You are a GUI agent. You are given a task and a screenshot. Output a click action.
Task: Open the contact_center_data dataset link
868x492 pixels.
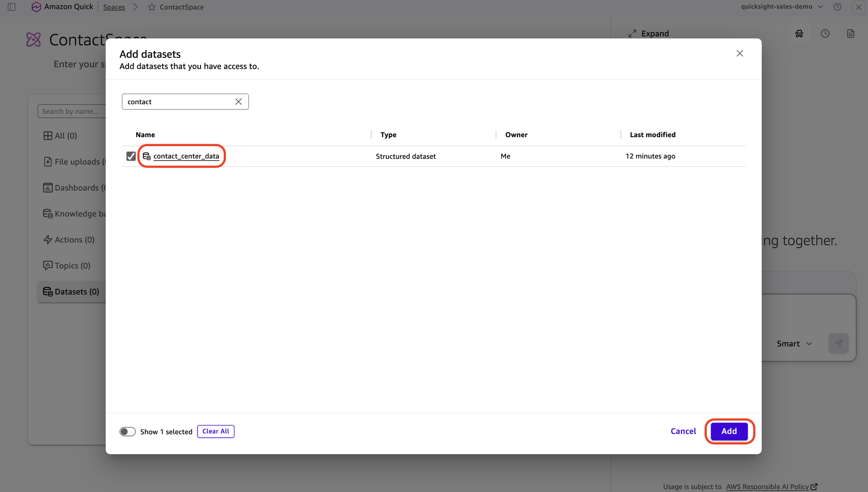click(186, 156)
